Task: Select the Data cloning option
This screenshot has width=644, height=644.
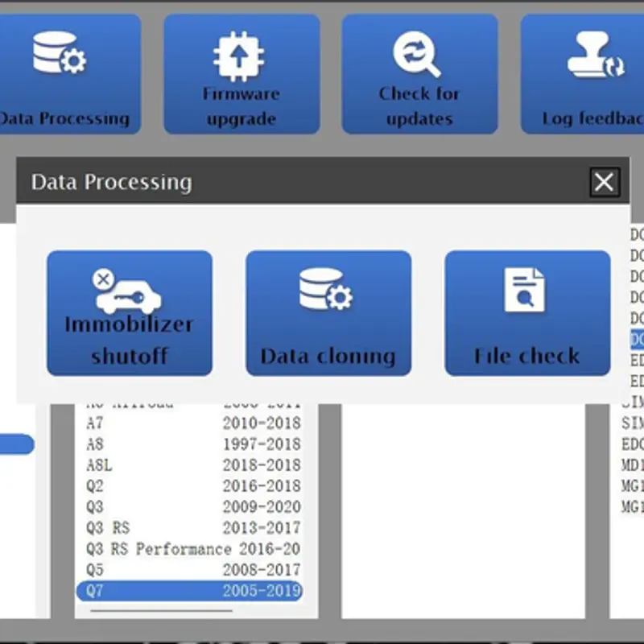Action: click(328, 313)
